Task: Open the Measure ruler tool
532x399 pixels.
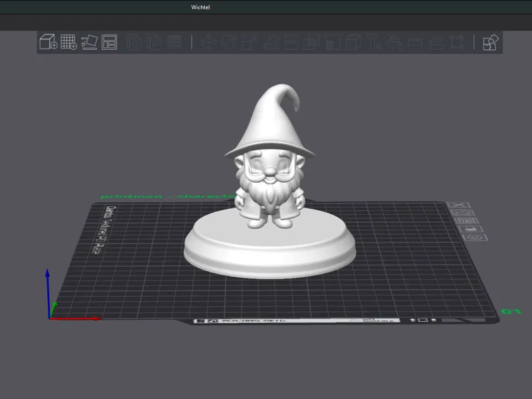Action: tap(415, 43)
